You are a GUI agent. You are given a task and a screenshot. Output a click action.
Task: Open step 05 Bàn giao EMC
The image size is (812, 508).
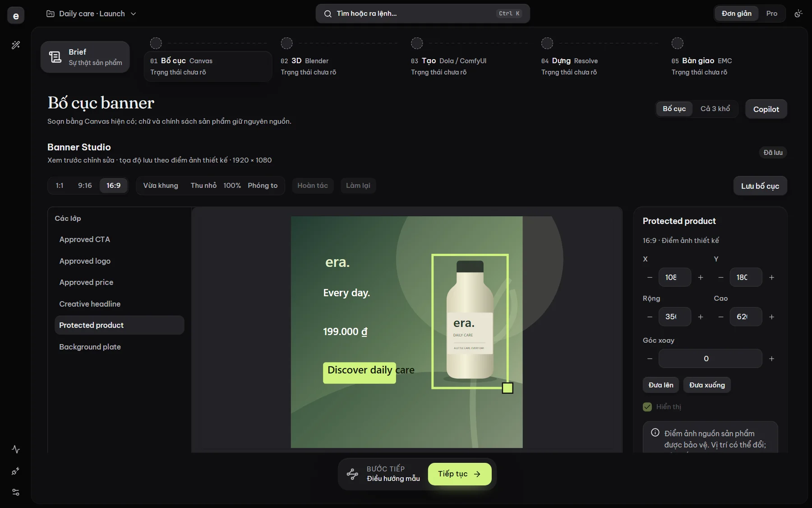coord(729,66)
